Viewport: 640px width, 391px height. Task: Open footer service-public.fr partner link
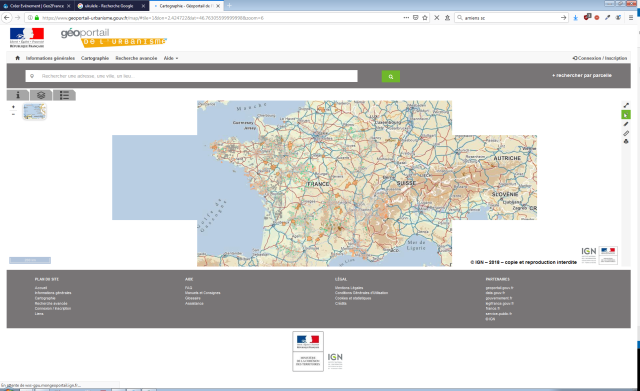click(x=498, y=314)
